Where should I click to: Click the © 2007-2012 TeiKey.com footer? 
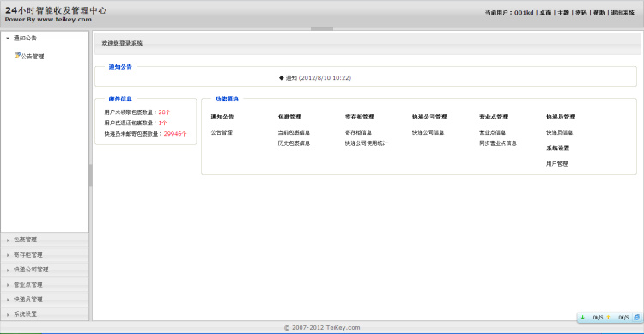tap(322, 327)
